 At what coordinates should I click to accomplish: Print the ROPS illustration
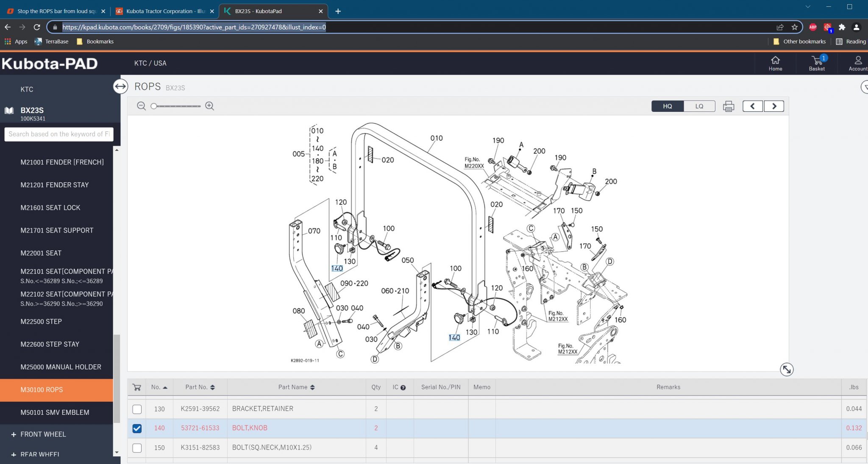(x=728, y=106)
